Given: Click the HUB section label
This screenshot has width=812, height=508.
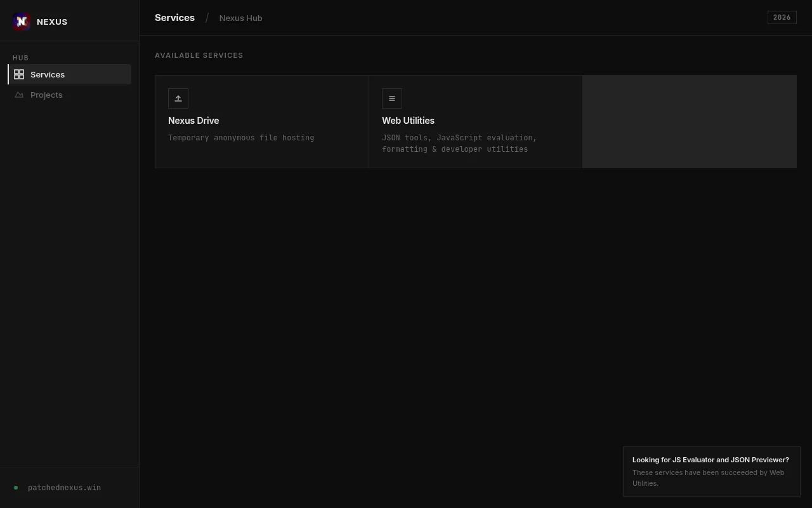Looking at the screenshot, I should (x=20, y=58).
